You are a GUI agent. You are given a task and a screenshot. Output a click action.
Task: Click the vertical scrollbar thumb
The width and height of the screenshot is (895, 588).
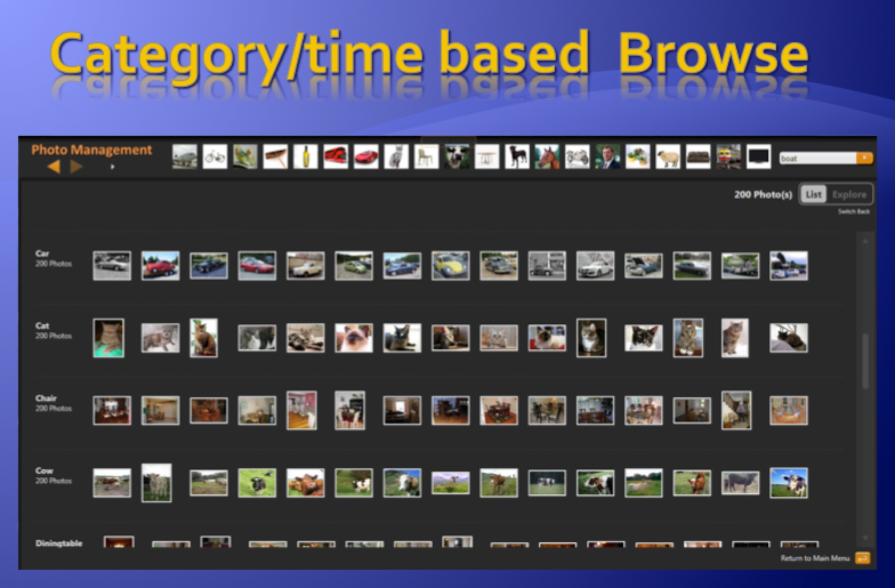click(x=865, y=361)
